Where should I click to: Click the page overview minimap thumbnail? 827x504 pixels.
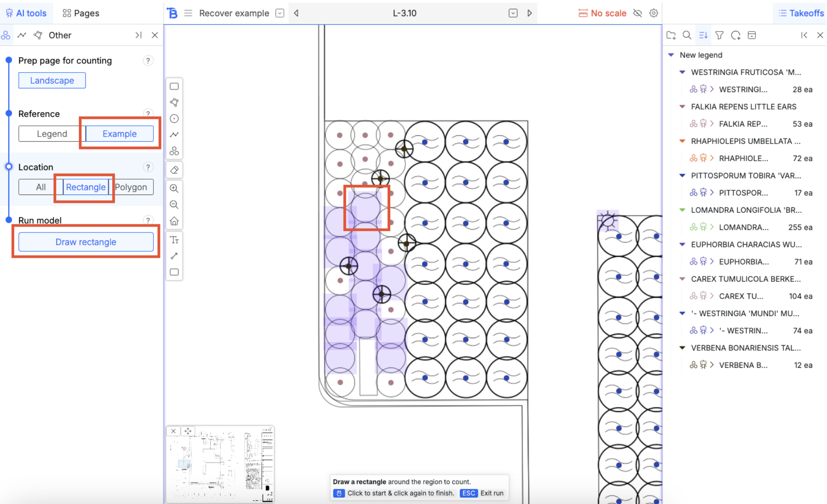(221, 467)
